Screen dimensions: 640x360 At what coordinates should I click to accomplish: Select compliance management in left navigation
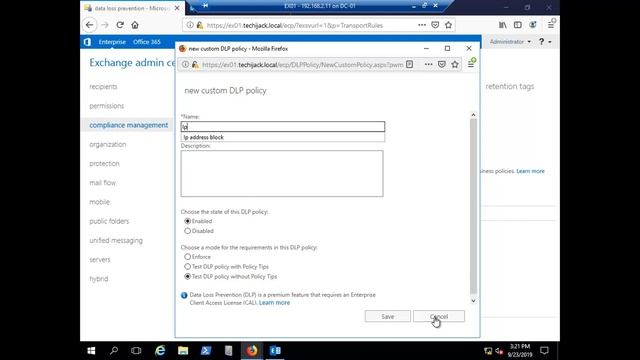pos(129,125)
